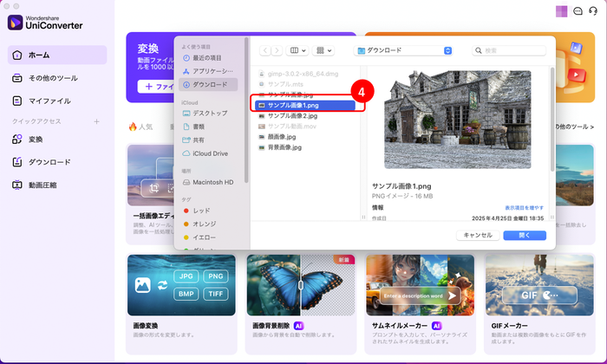Viewport: 607px width, 364px height.
Task: Click 表示項目を増やす link
Action: [524, 208]
